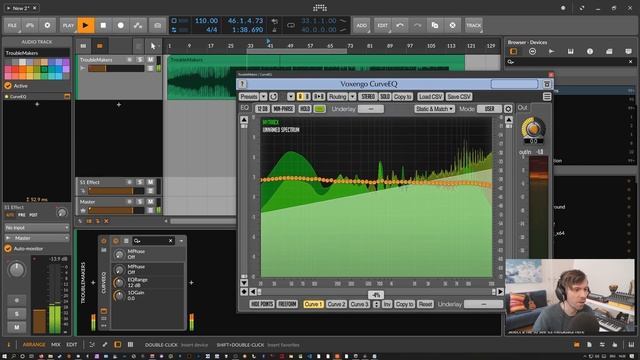The height and width of the screenshot is (360, 640).
Task: Mute the TroubleMakers track
Action: point(150,60)
